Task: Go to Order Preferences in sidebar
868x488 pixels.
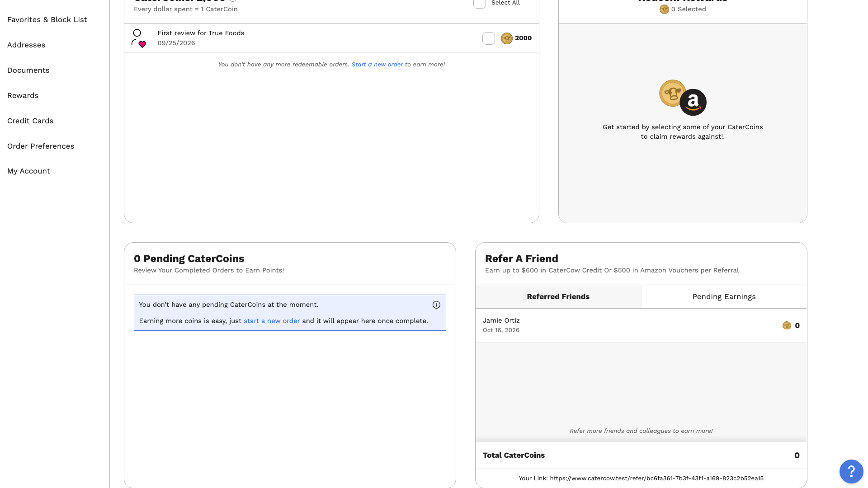Action: coord(41,146)
